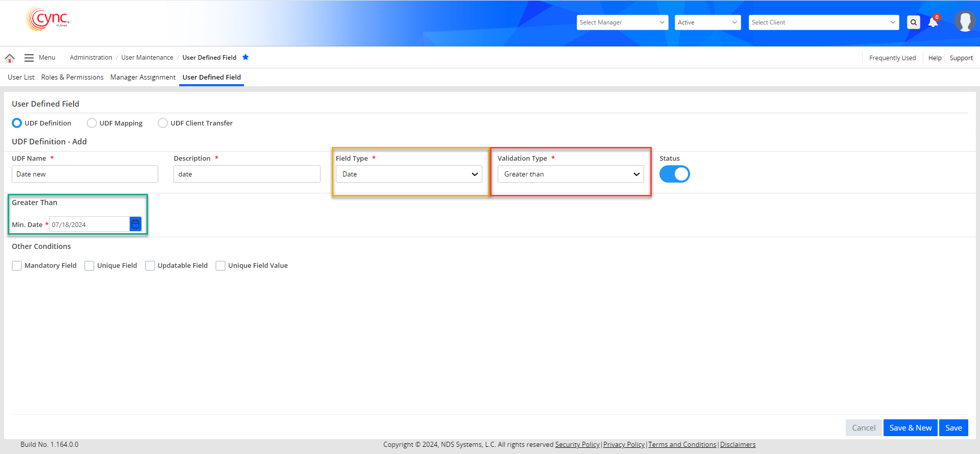Toggle the Status switch off
This screenshot has width=980, height=454.
[674, 174]
